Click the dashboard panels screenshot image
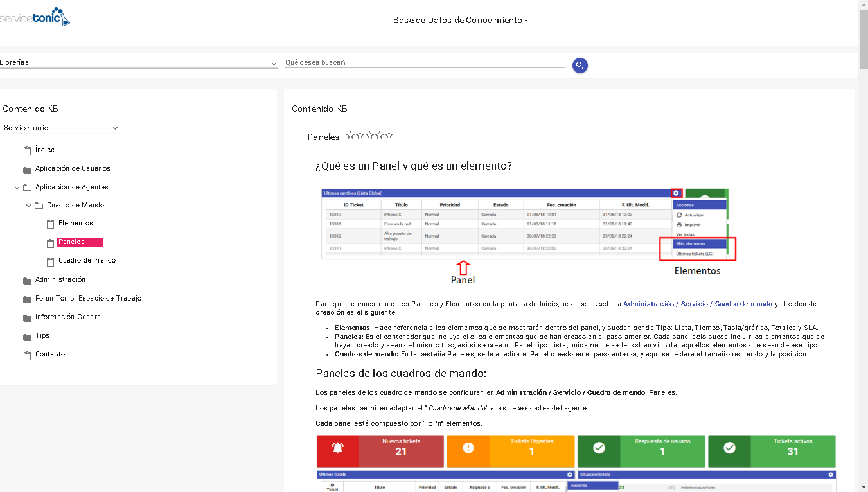This screenshot has width=868, height=492. pyautogui.click(x=576, y=463)
